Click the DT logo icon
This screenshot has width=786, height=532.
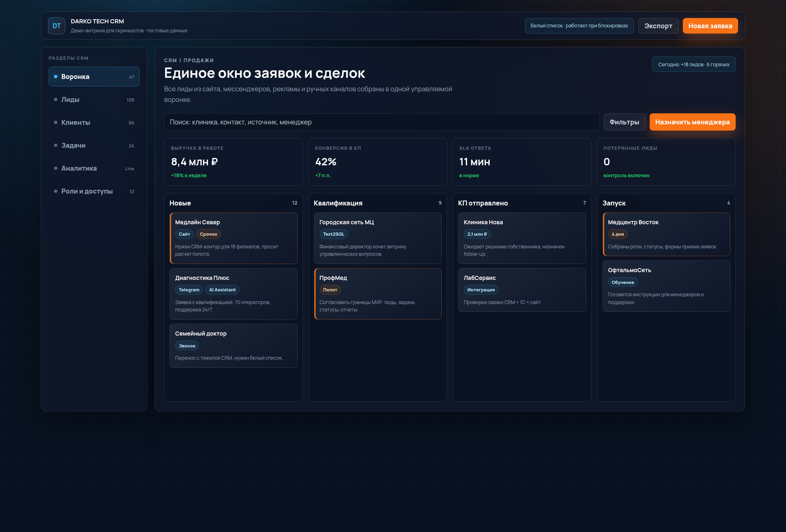point(56,26)
